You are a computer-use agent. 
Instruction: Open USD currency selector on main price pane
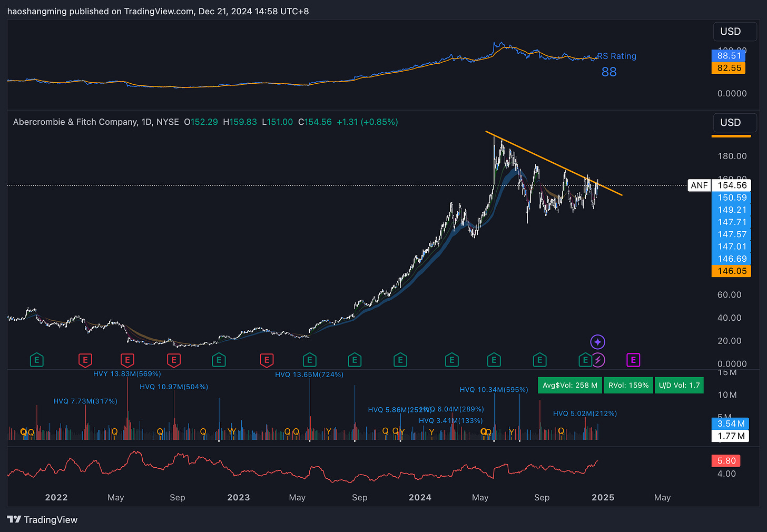(735, 123)
